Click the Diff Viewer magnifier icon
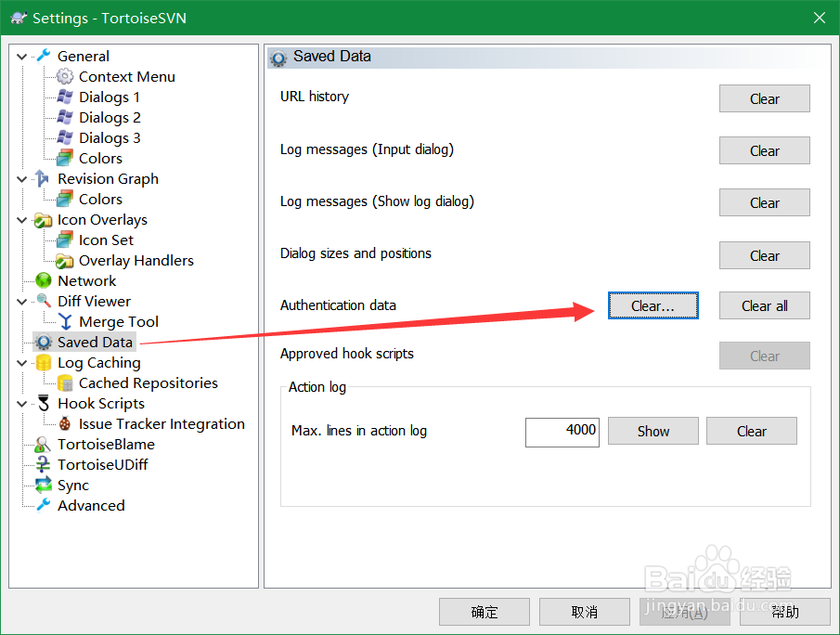Viewport: 840px width, 635px height. [x=43, y=301]
